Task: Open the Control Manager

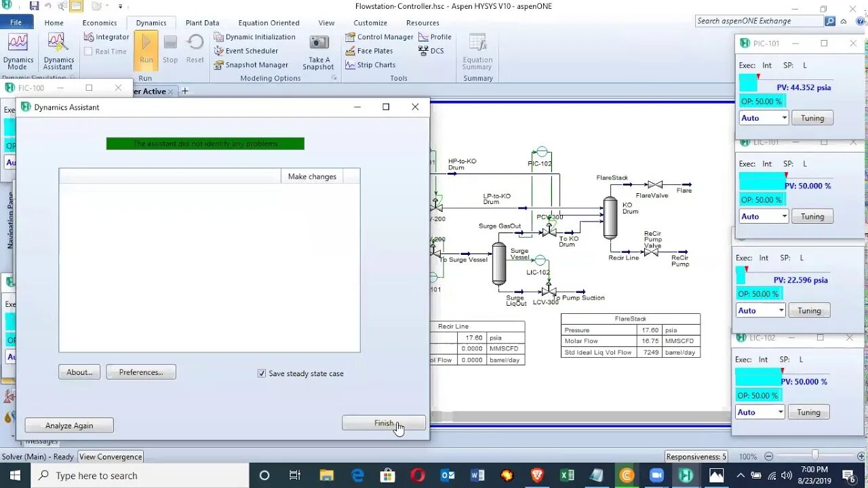Action: click(x=380, y=37)
